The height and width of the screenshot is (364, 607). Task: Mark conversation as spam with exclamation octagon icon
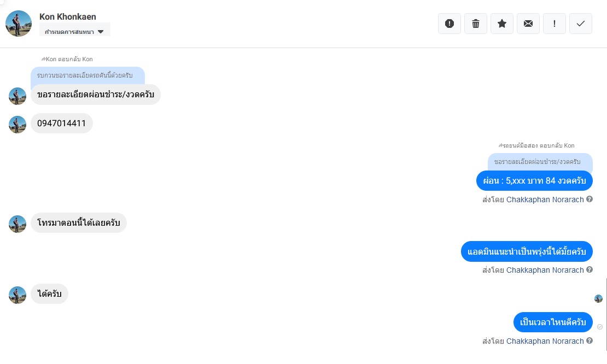click(450, 24)
